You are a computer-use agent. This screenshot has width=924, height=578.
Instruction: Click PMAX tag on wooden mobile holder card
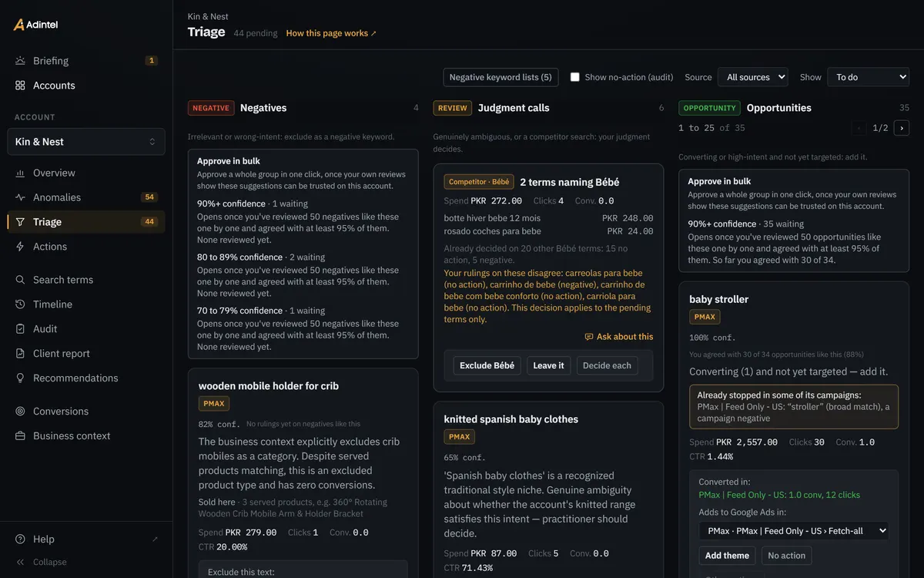tap(214, 404)
